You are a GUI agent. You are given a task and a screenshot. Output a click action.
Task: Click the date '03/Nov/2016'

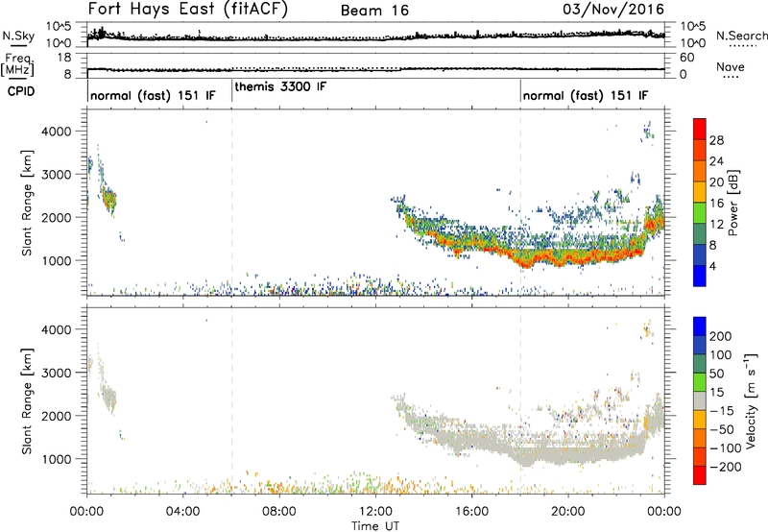coord(613,10)
